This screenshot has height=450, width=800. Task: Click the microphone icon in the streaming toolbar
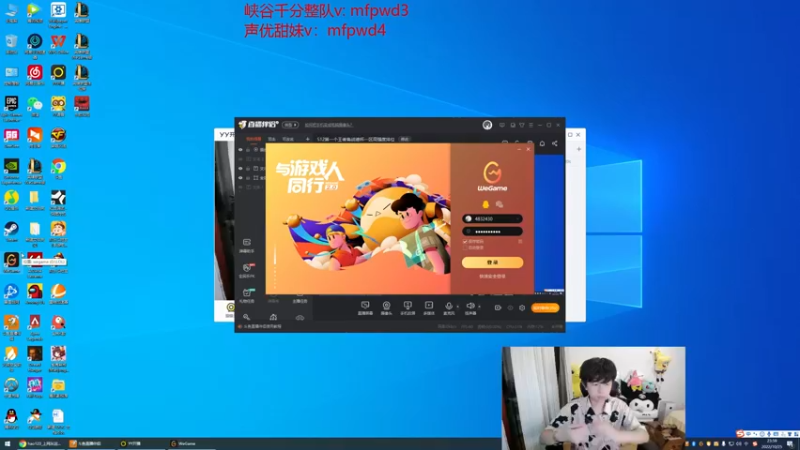click(448, 306)
